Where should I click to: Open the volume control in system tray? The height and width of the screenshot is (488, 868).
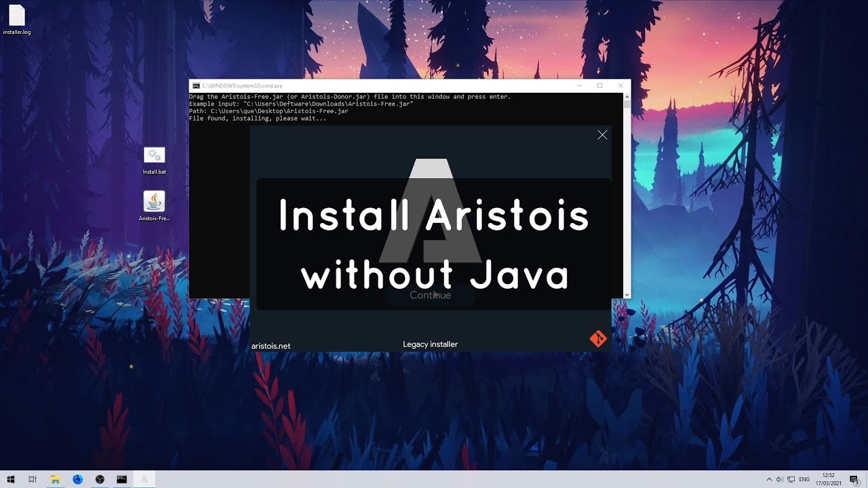click(x=779, y=479)
